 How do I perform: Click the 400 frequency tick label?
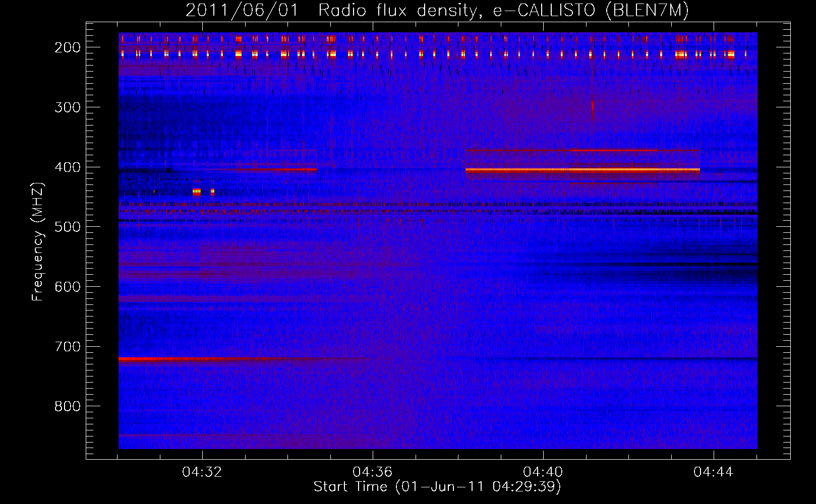pos(68,167)
